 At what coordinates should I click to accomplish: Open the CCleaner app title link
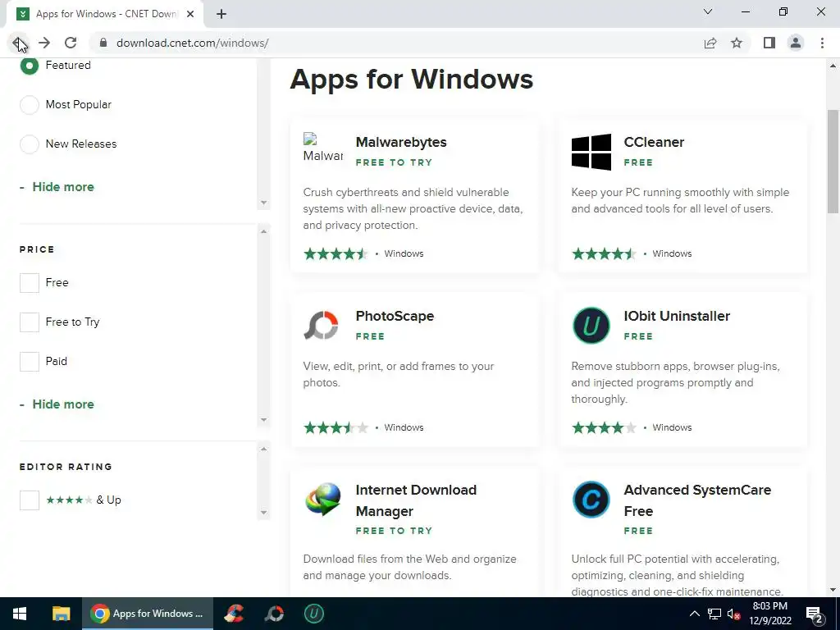click(x=654, y=142)
